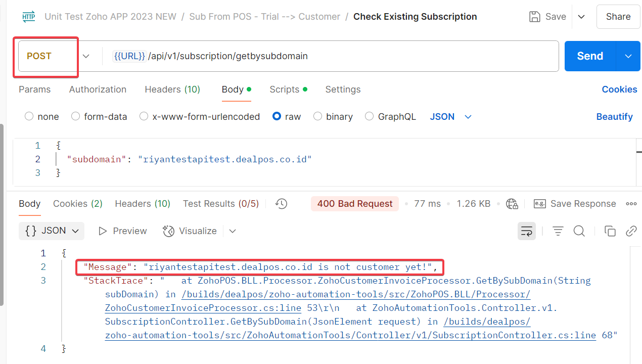Expand the Save options arrow

(x=581, y=17)
